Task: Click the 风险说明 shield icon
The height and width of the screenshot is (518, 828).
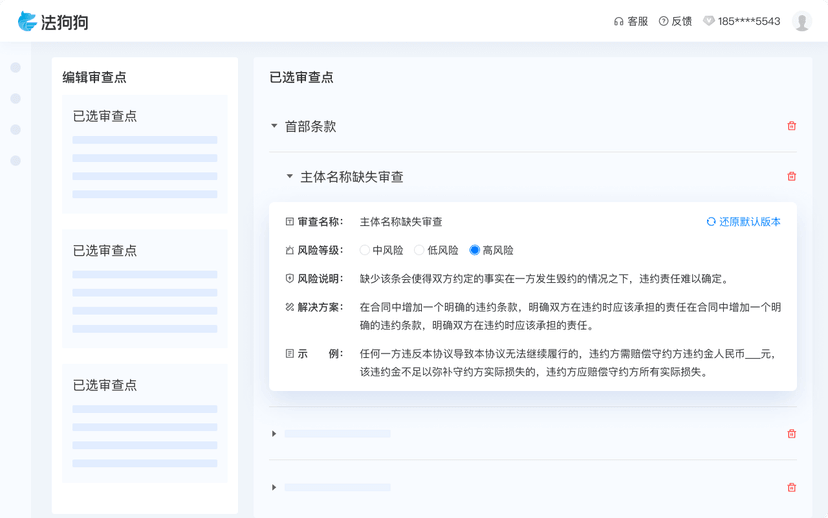Action: [x=289, y=279]
